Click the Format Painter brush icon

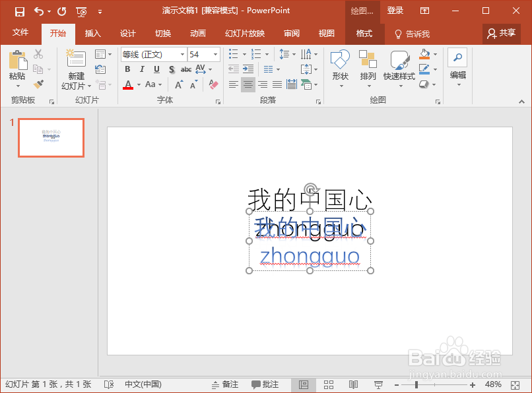[38, 84]
